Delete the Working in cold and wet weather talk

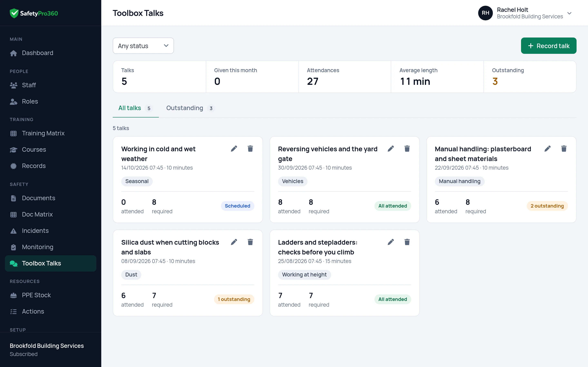(x=250, y=149)
